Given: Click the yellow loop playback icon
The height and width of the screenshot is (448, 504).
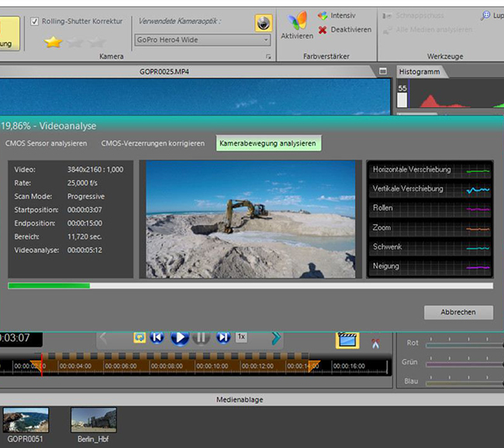Looking at the screenshot, I should pos(139,337).
